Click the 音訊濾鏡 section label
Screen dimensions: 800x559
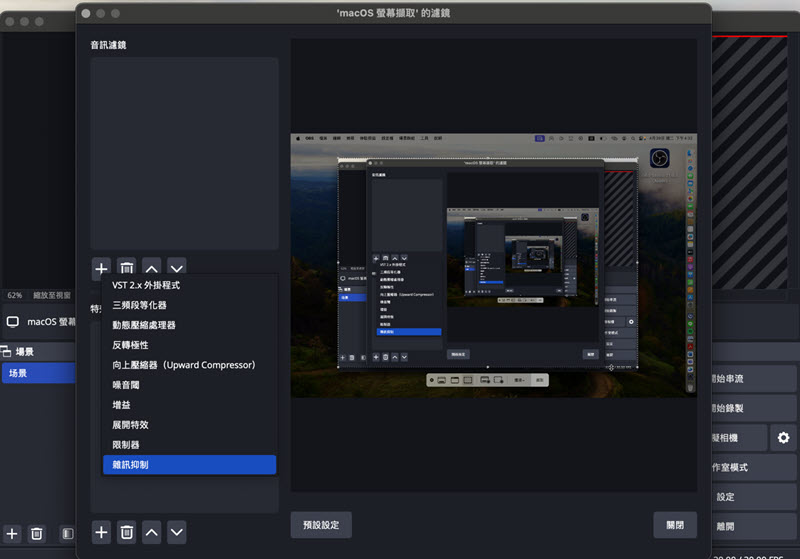(x=108, y=45)
